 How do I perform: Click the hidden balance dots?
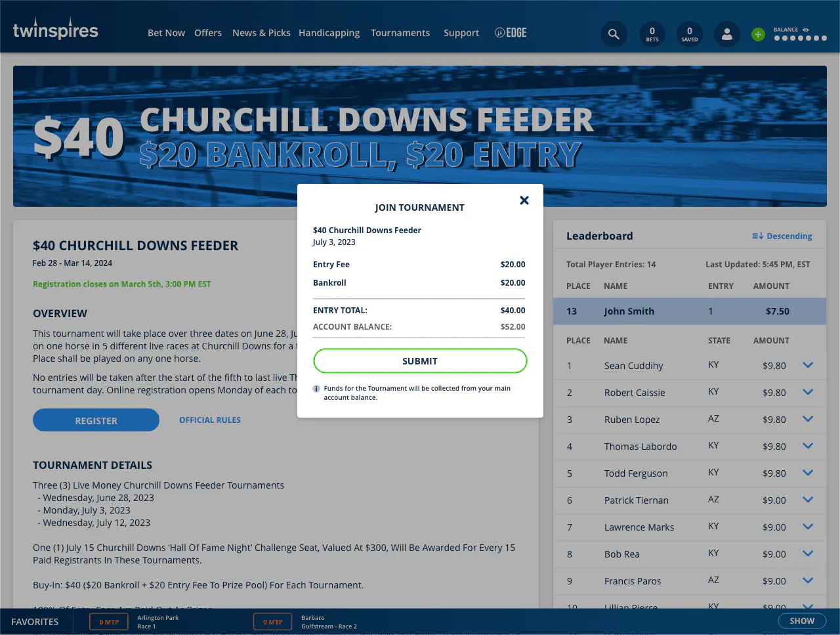(x=800, y=38)
